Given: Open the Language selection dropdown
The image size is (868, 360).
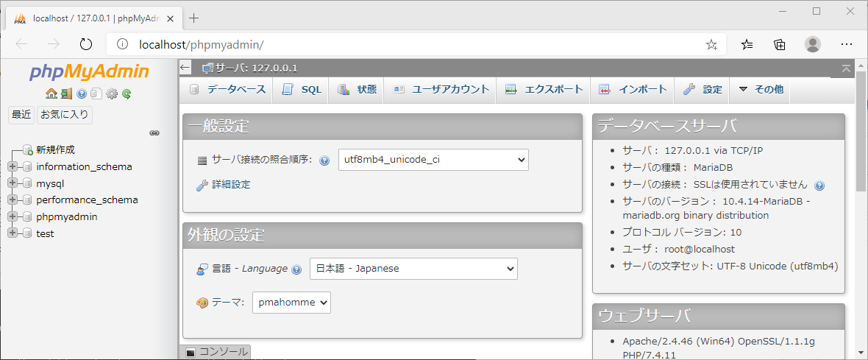Looking at the screenshot, I should tap(413, 269).
